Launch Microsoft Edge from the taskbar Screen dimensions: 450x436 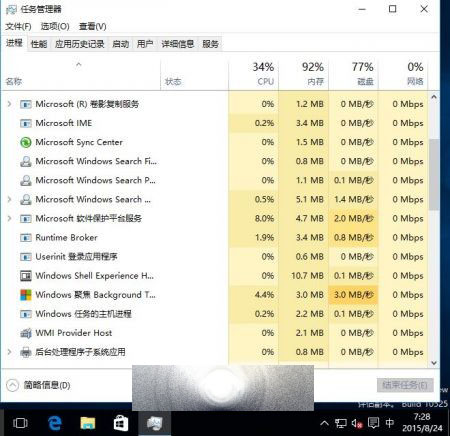coord(54,423)
